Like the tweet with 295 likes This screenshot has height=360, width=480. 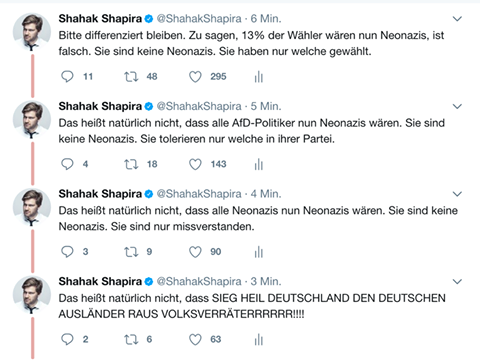click(195, 77)
